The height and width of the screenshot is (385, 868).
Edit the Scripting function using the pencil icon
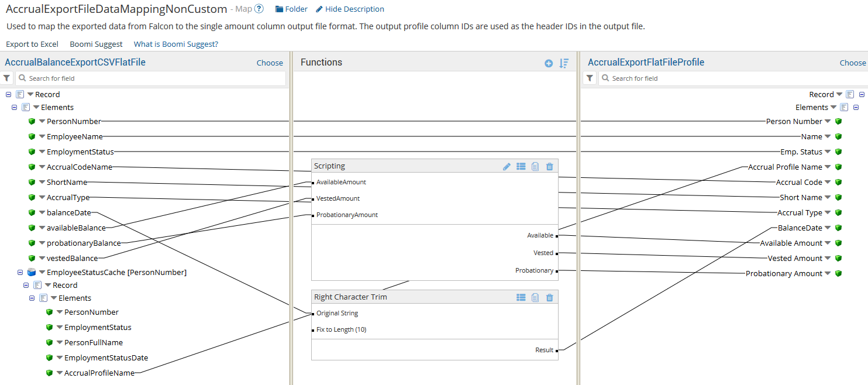(x=507, y=166)
